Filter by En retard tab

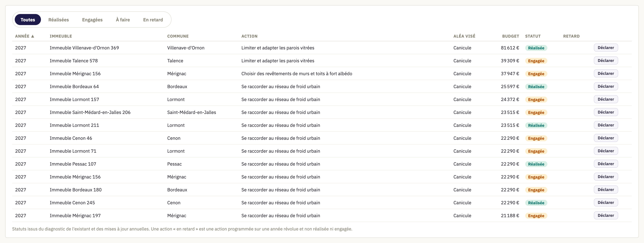(x=153, y=20)
